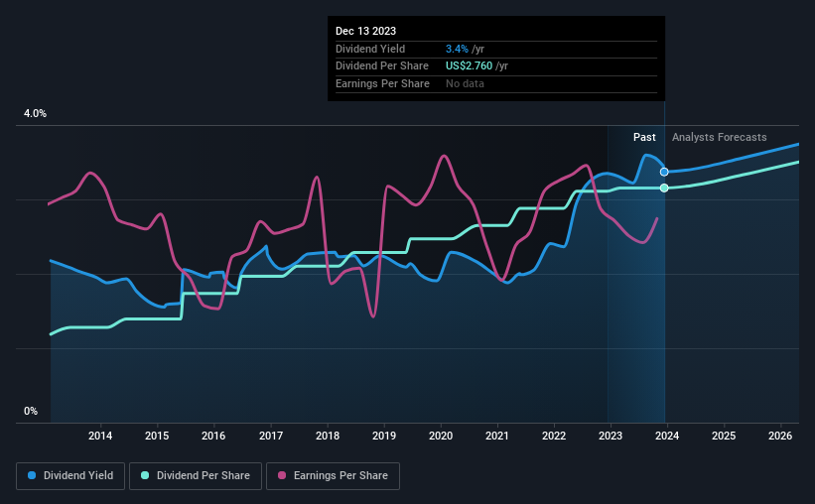Click the Past section label

(644, 137)
